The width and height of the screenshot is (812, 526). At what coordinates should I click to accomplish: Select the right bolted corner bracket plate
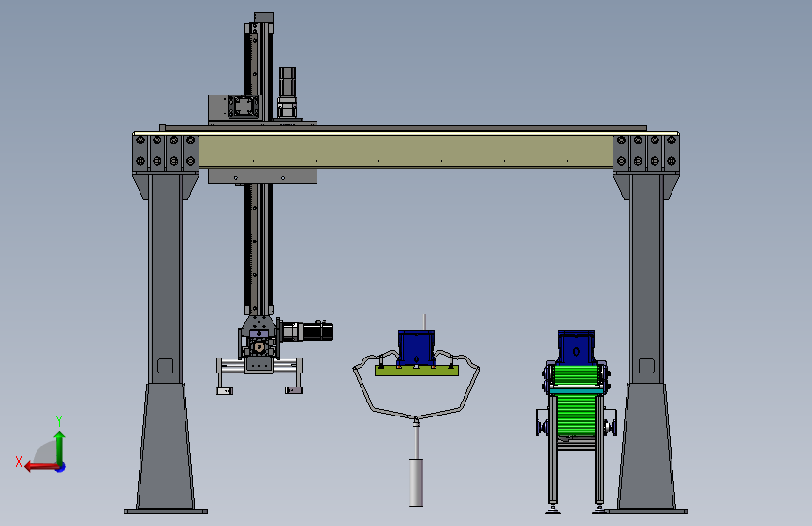pyautogui.click(x=646, y=152)
